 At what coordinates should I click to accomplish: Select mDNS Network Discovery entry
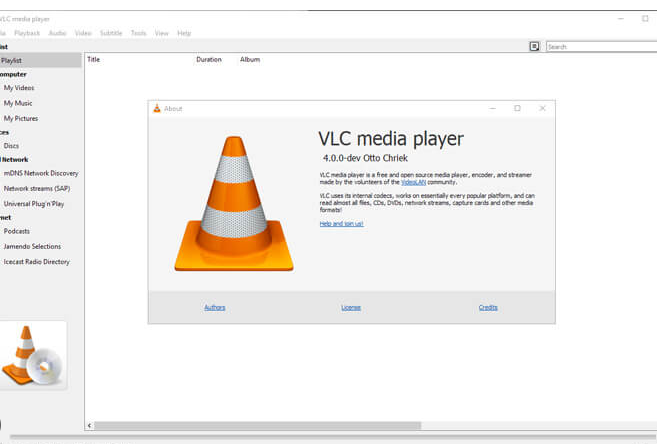41,173
